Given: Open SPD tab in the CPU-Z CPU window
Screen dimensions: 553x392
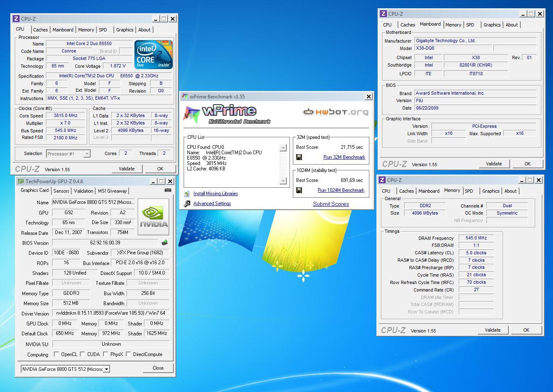Looking at the screenshot, I should [103, 30].
